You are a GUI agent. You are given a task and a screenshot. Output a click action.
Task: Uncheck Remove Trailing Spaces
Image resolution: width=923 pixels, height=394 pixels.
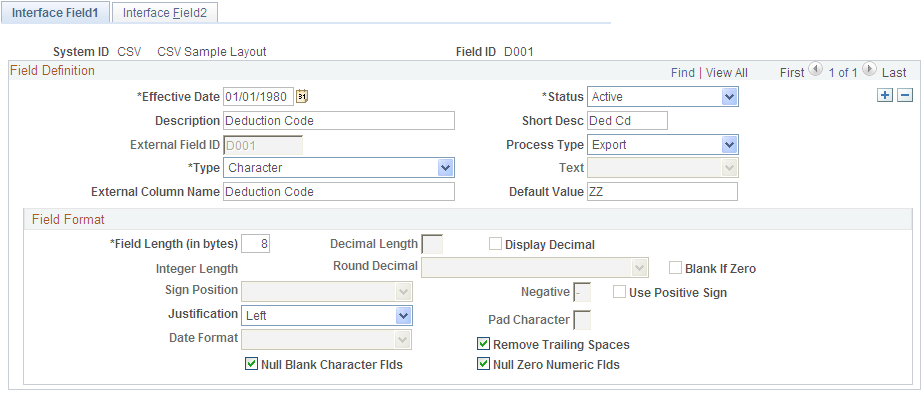click(x=484, y=343)
